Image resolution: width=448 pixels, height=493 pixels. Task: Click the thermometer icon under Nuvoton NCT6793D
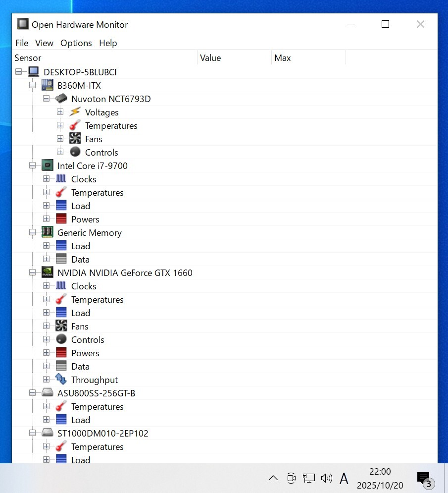pos(75,125)
